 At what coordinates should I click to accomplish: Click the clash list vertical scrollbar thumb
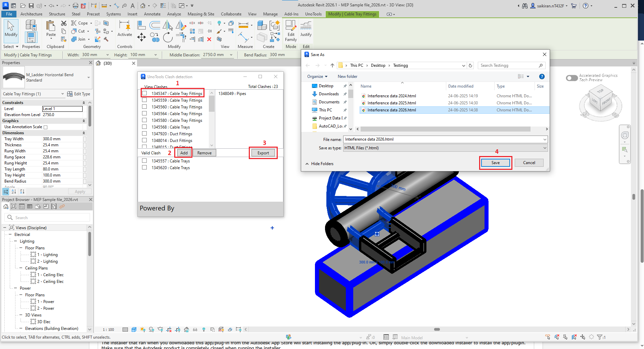[212, 104]
